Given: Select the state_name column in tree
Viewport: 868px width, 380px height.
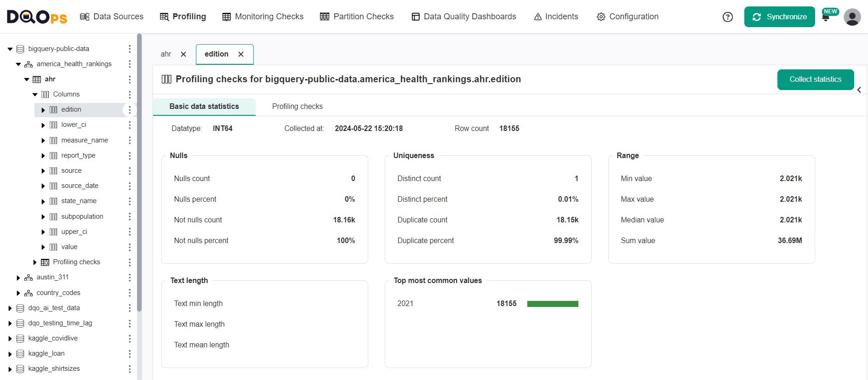Looking at the screenshot, I should [x=79, y=201].
